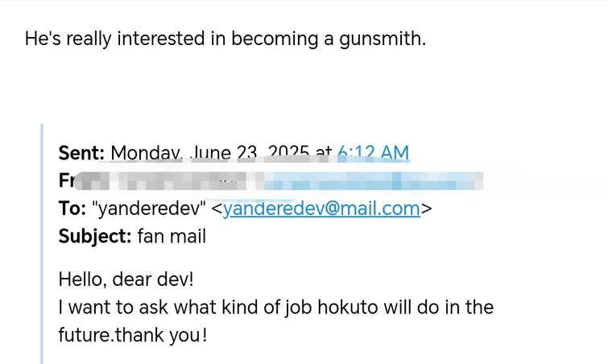Click the "Sent:" header label
The width and height of the screenshot is (608, 364).
pos(81,153)
